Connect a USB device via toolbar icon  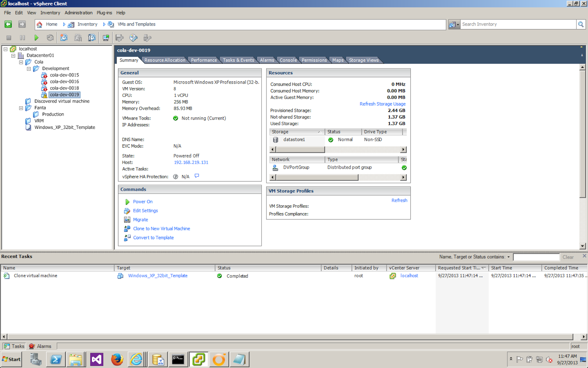(x=147, y=38)
